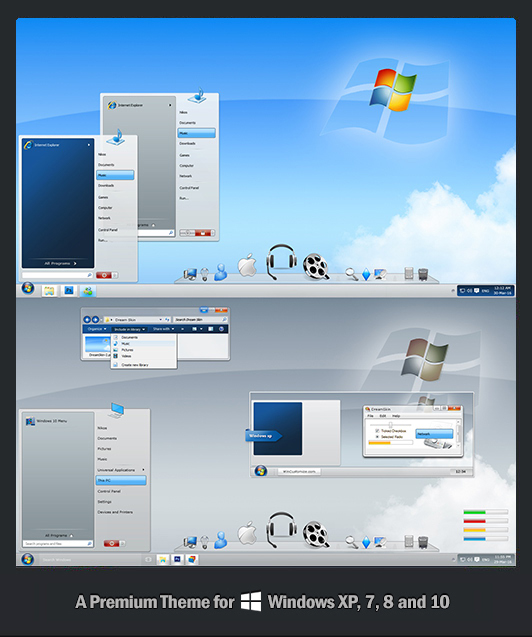Open the Share with dropdown

click(163, 329)
